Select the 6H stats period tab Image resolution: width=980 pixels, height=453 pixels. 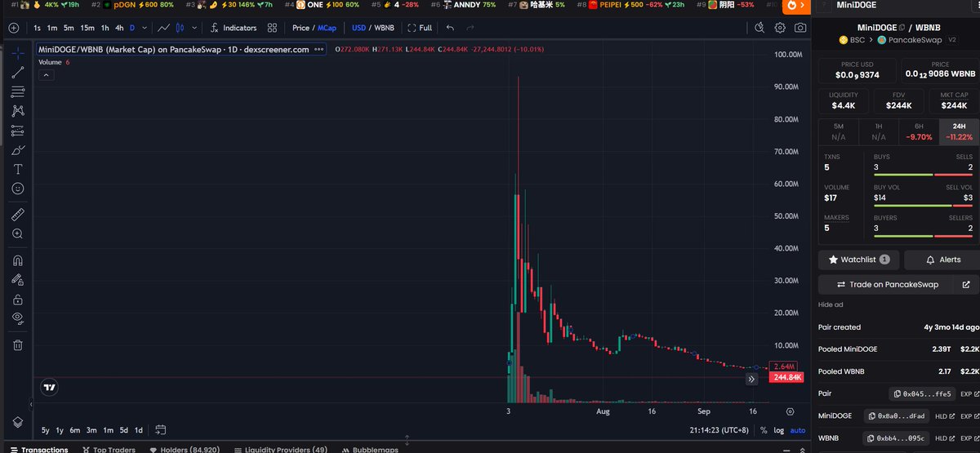(919, 131)
